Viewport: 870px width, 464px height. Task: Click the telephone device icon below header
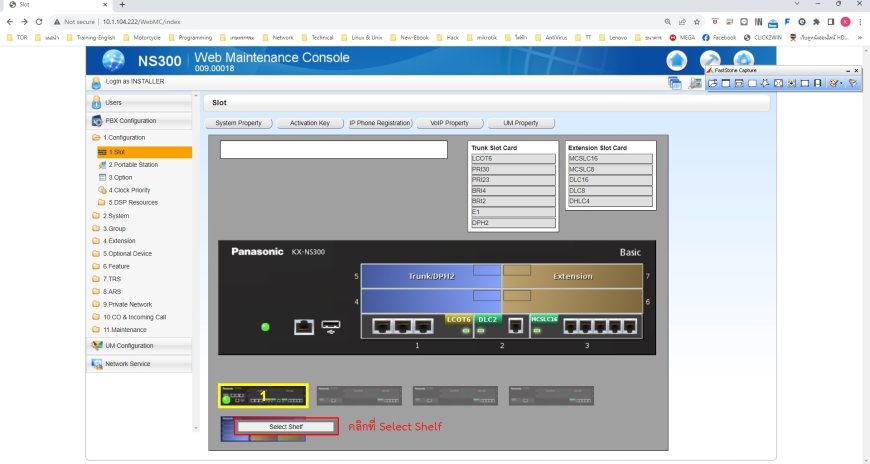695,83
